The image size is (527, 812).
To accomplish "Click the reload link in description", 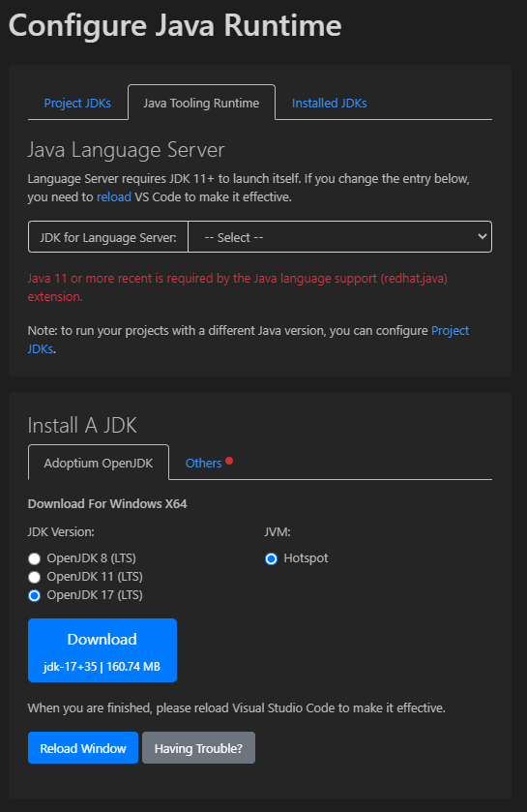I will tap(114, 197).
